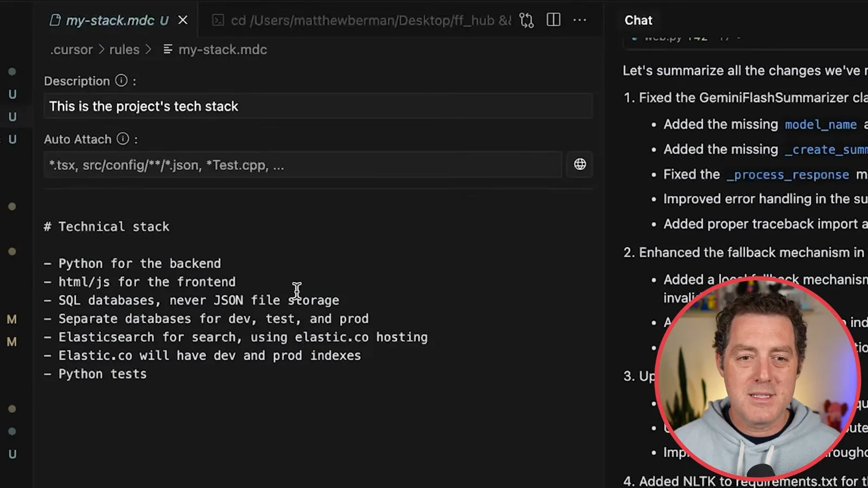Image resolution: width=868 pixels, height=488 pixels.
Task: Click the presenter webcam video overlay
Action: (758, 378)
